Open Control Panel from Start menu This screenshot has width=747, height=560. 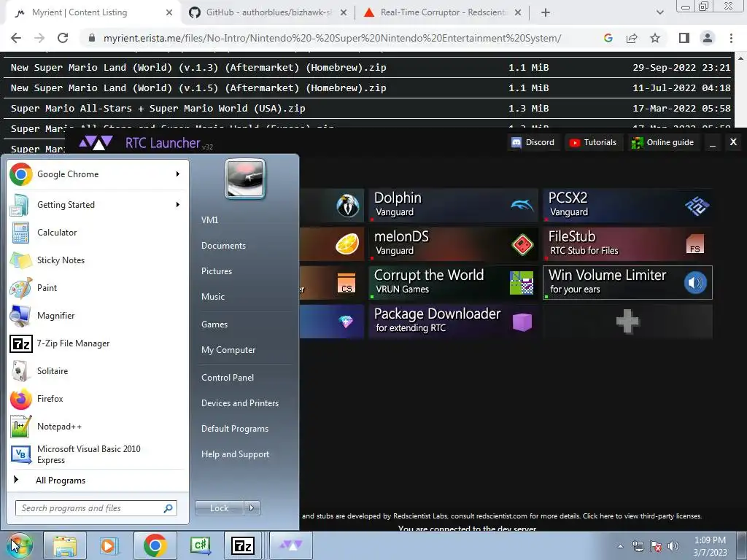[228, 378]
